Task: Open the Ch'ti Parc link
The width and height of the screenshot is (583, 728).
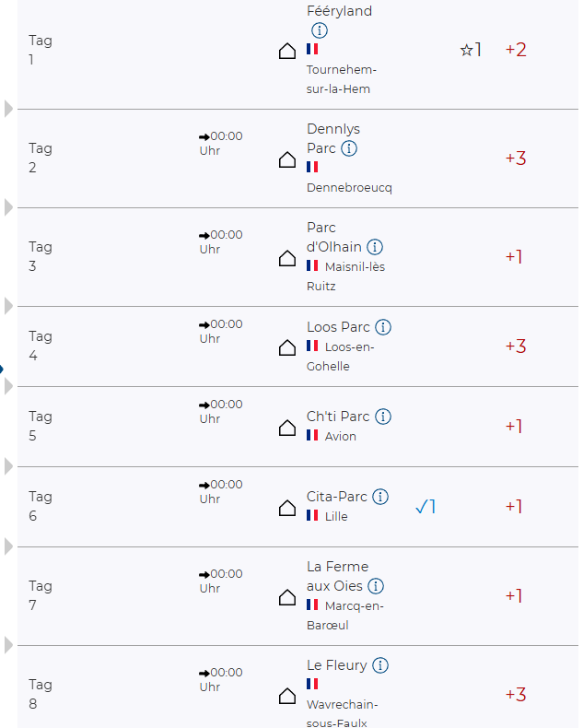Action: click(x=337, y=417)
